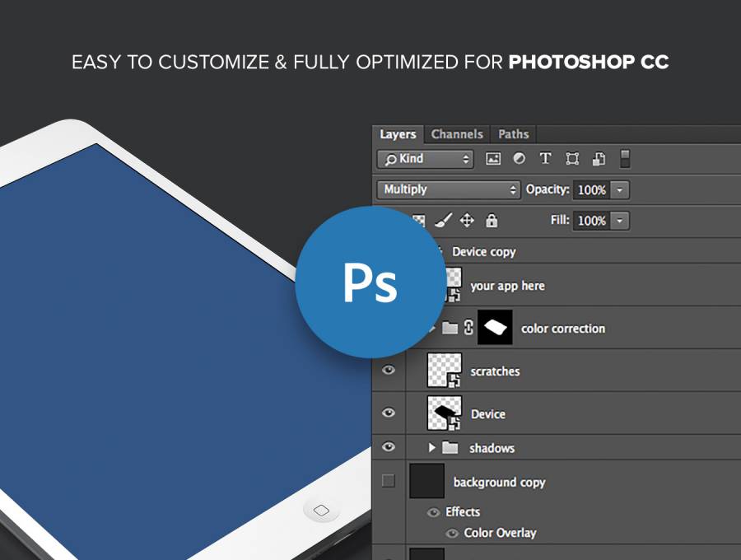This screenshot has height=560, width=741.
Task: Toggle Color Overlay effect visibility
Action: coord(452,533)
